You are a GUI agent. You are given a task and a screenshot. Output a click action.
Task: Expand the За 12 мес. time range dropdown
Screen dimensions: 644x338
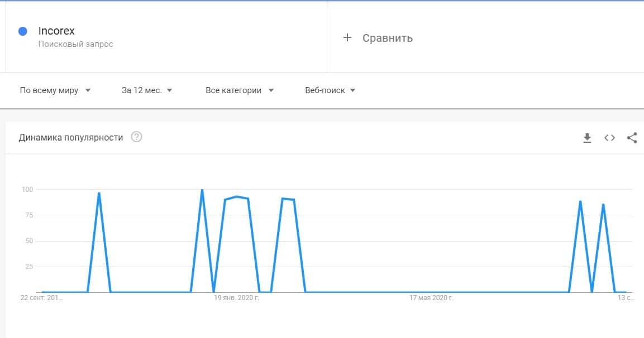[x=147, y=90]
